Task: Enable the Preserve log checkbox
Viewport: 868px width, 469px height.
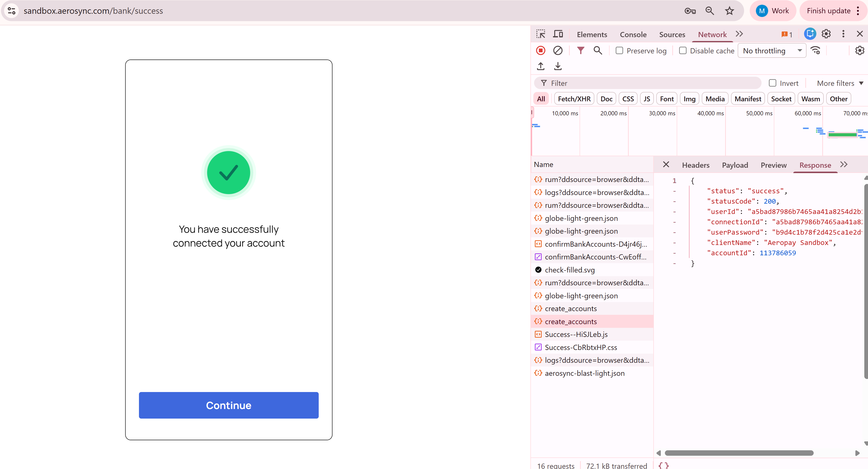Action: (x=619, y=50)
